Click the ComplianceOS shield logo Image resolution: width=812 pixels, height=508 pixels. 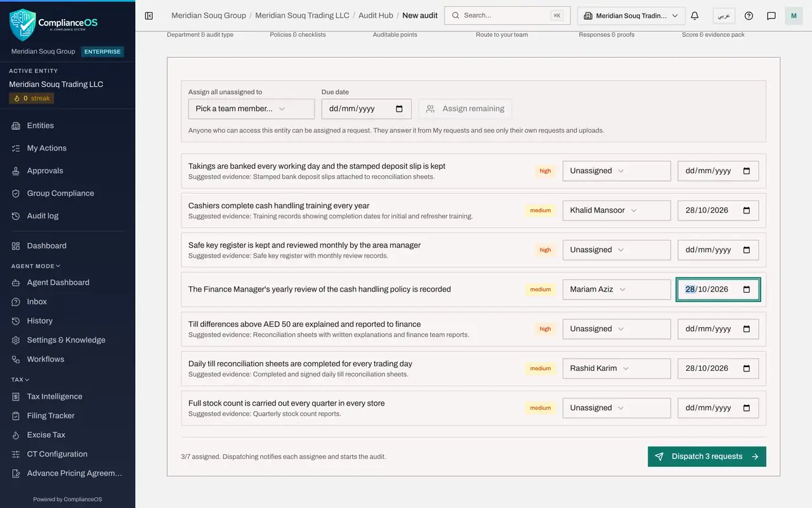[23, 25]
